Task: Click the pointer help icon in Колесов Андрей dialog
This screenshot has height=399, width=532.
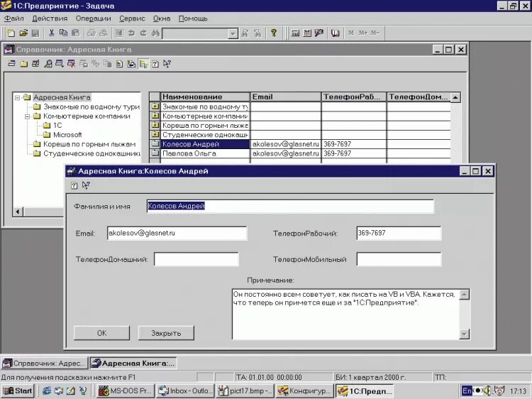Action: [86, 185]
